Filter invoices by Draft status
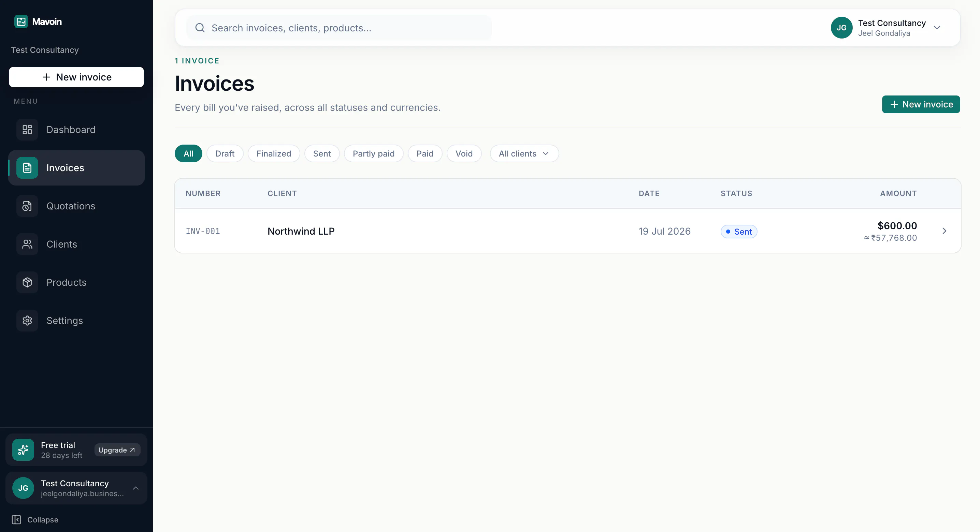The image size is (980, 532). (x=225, y=153)
